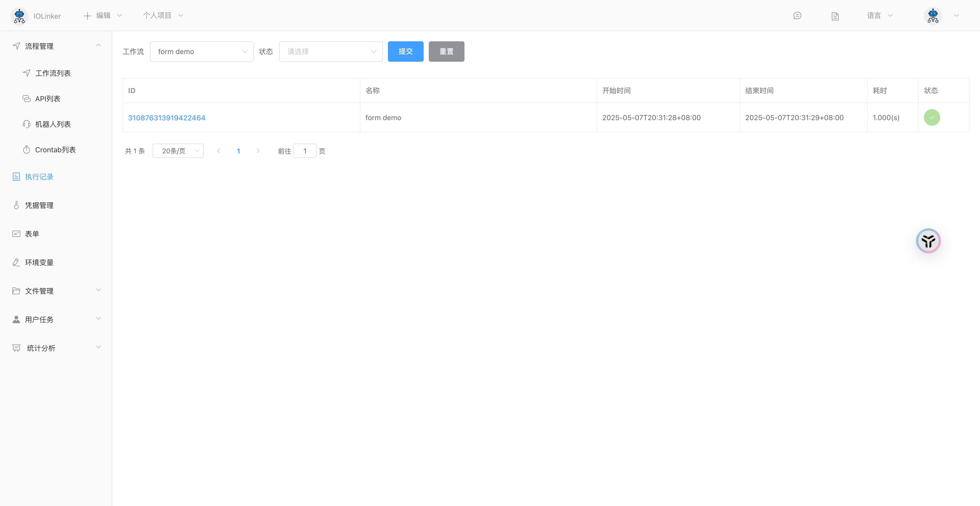Open execution record 31087631391422464
This screenshot has width=980, height=506.
tap(167, 118)
